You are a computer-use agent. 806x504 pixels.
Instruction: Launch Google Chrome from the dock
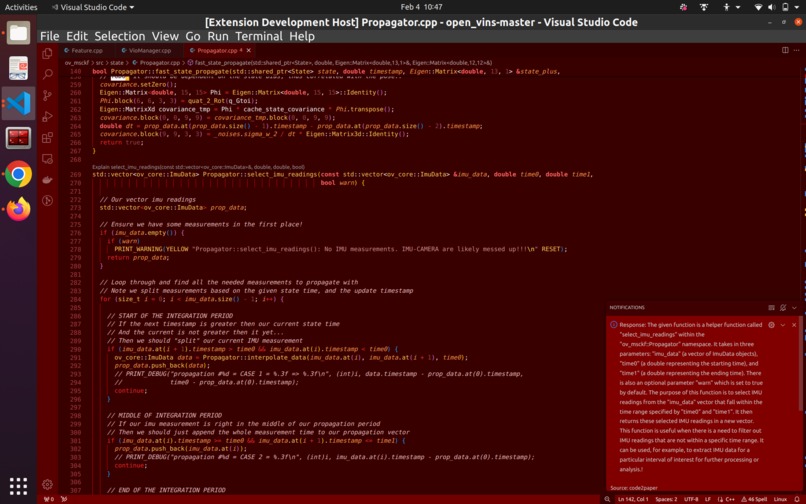click(x=19, y=174)
